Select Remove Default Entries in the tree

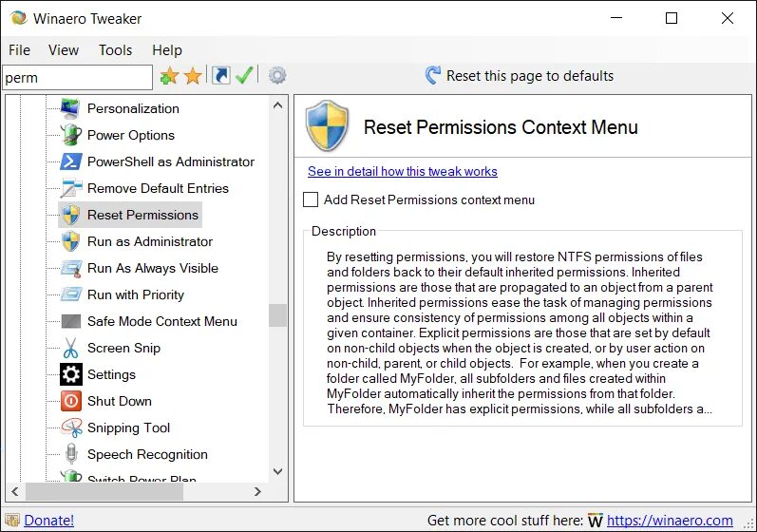158,188
